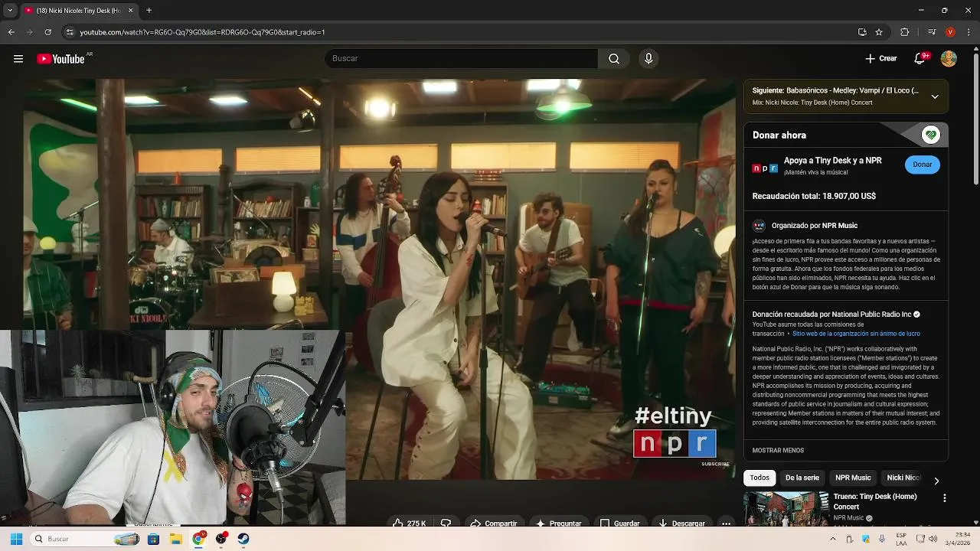Screen dimensions: 980x551
Task: Select the Nicki Nicole filter chip
Action: [903, 478]
